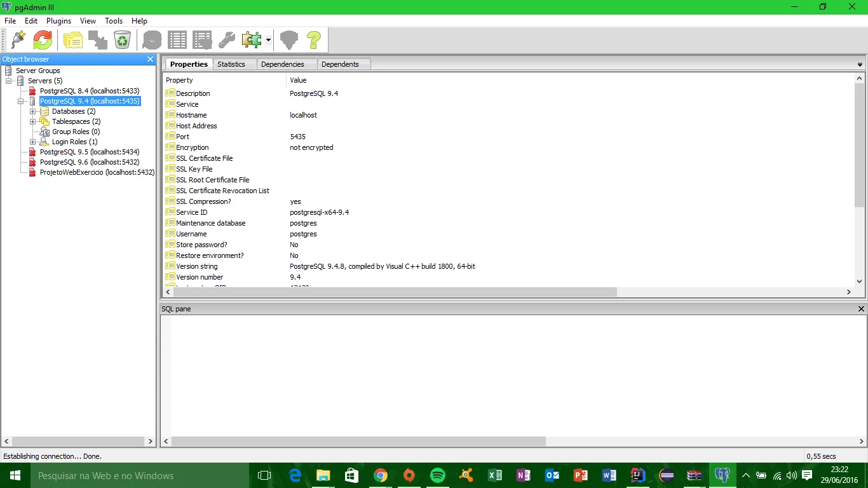Viewport: 868px width, 488px height.
Task: Switch to the Statistics tab
Action: [x=231, y=64]
